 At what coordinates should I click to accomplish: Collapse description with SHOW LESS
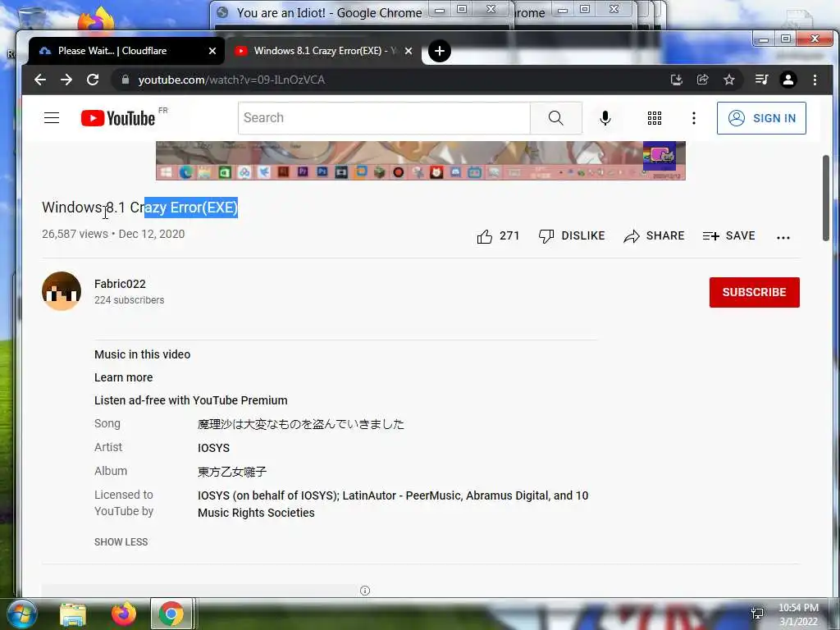(121, 541)
